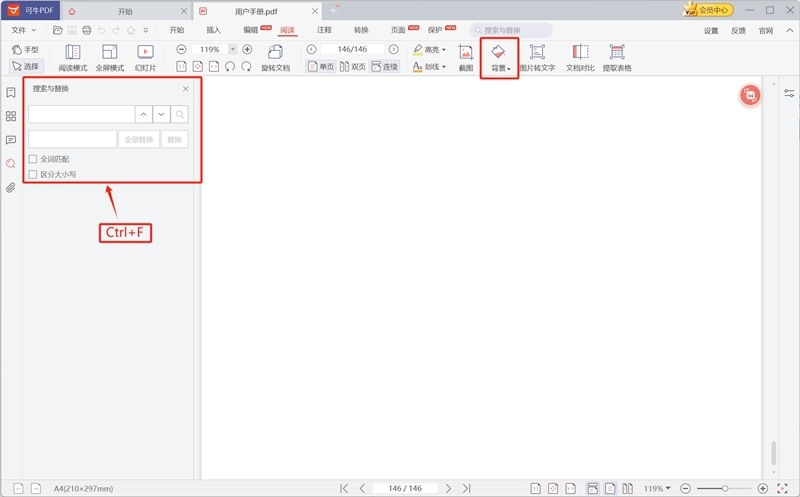Image resolution: width=800 pixels, height=497 pixels.
Task: Find next match with down arrow
Action: tap(161, 114)
